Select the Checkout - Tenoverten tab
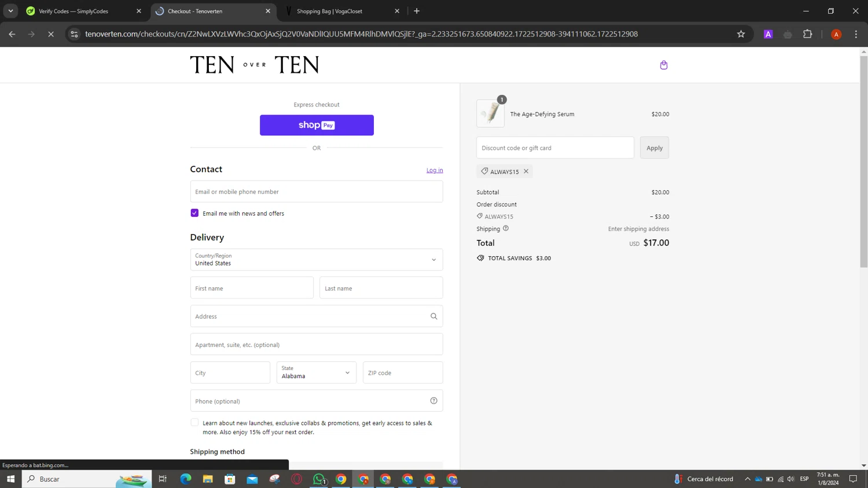The image size is (868, 488). [213, 11]
